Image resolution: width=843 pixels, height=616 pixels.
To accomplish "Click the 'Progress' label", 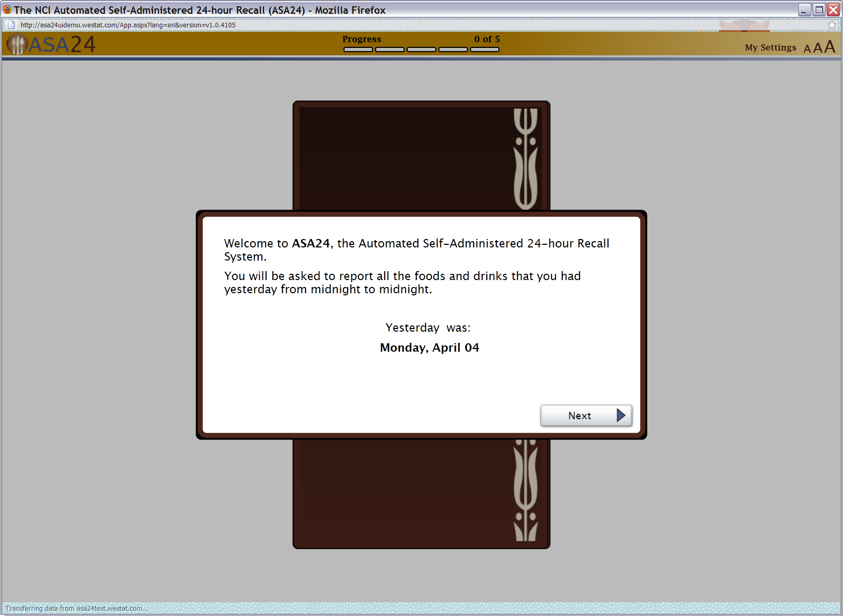I will (x=361, y=39).
